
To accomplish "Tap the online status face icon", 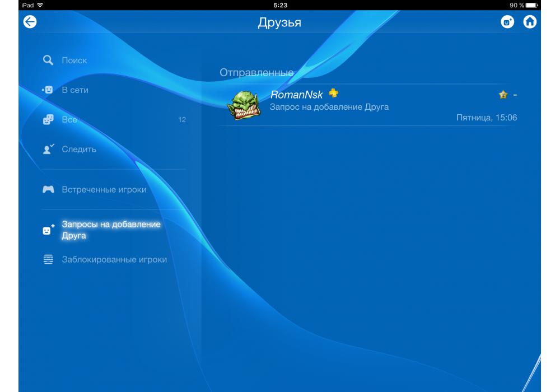I will tap(48, 90).
